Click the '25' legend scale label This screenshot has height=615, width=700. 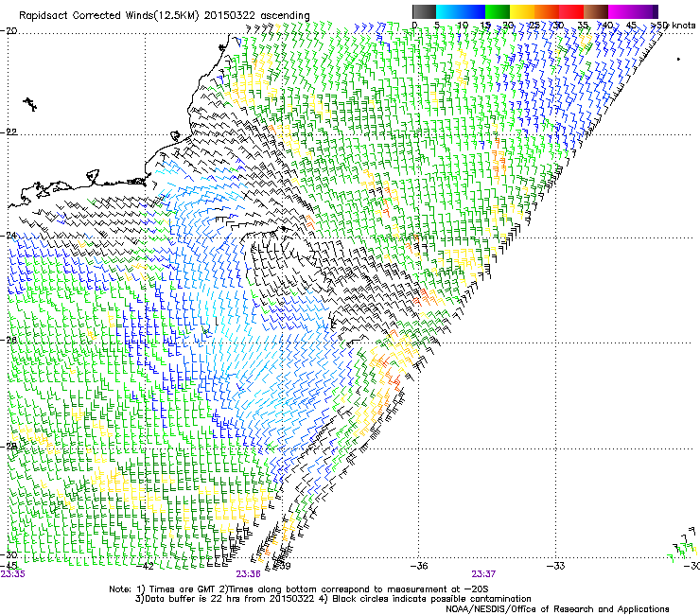point(534,26)
